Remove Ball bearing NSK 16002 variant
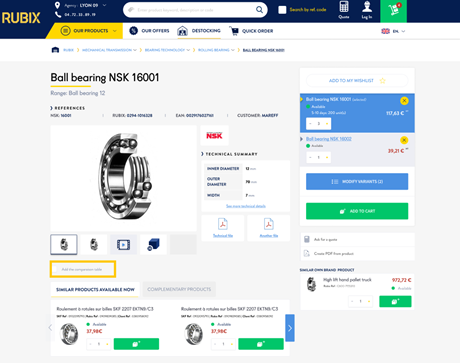The image size is (460, 363). pos(404,140)
